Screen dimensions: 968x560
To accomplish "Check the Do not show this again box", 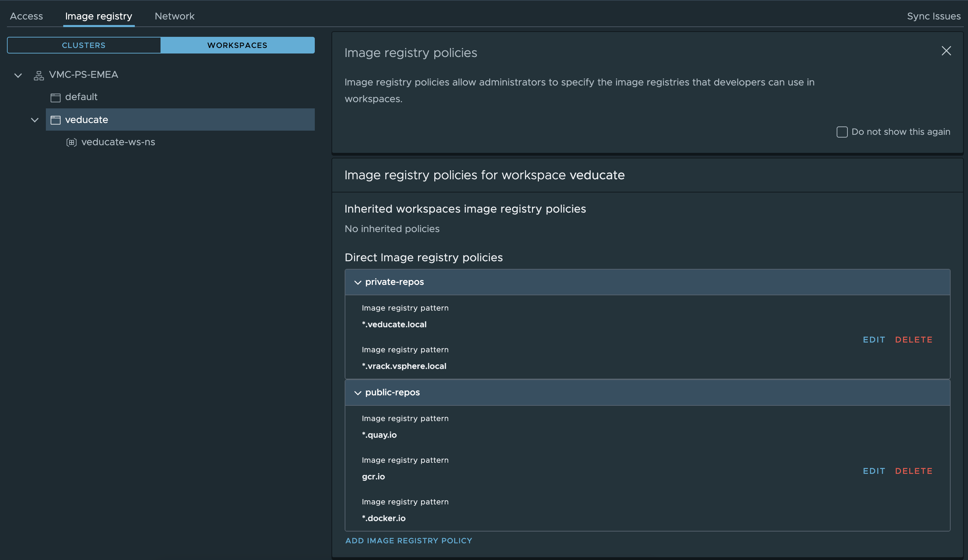I will [842, 132].
